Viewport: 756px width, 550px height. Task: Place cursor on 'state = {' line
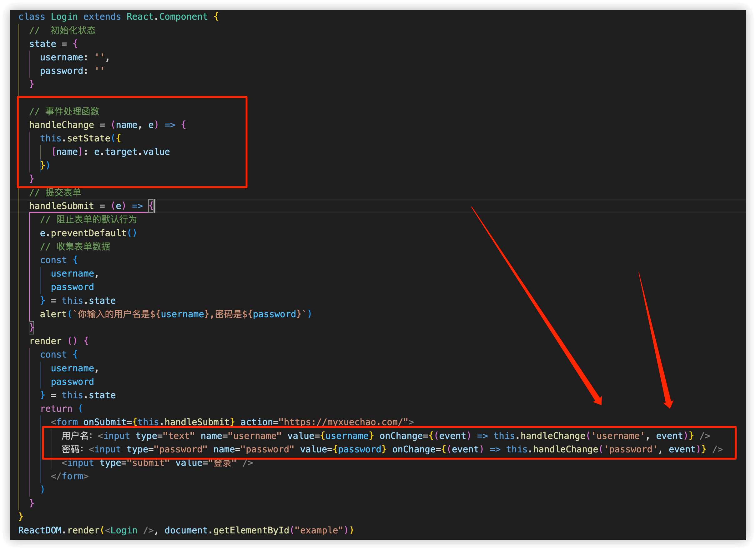tap(53, 44)
